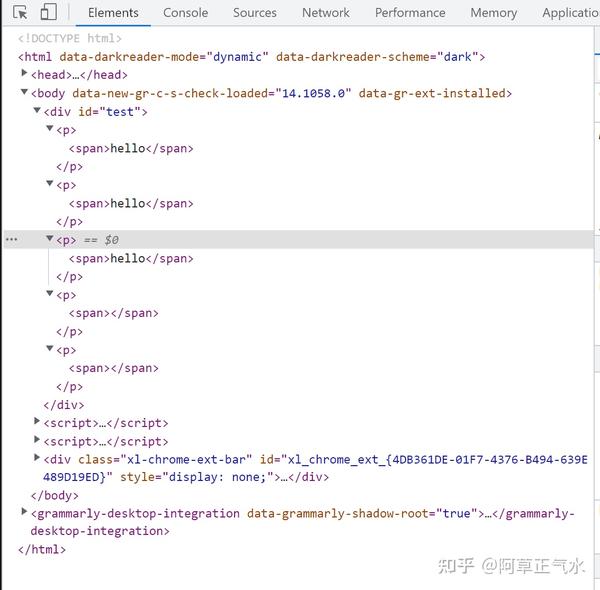Collapse the body element node
This screenshot has height=590, width=600.
24,91
